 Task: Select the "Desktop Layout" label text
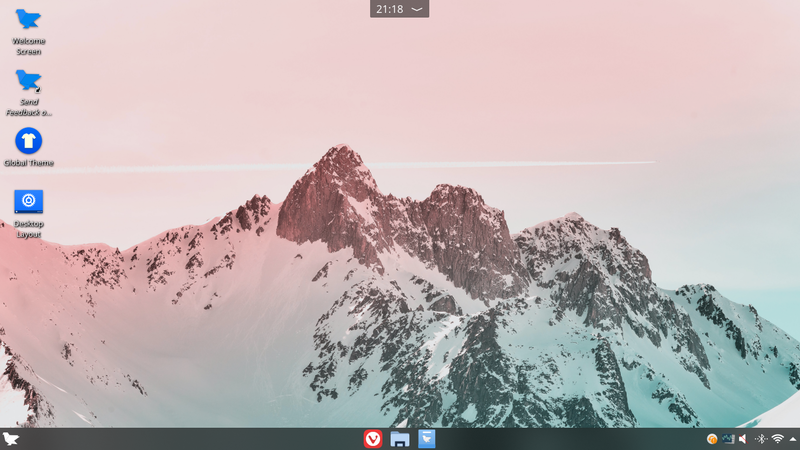[28, 229]
